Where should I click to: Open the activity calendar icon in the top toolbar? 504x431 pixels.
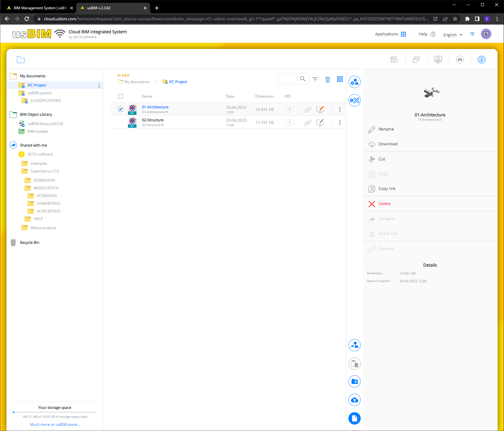click(394, 59)
